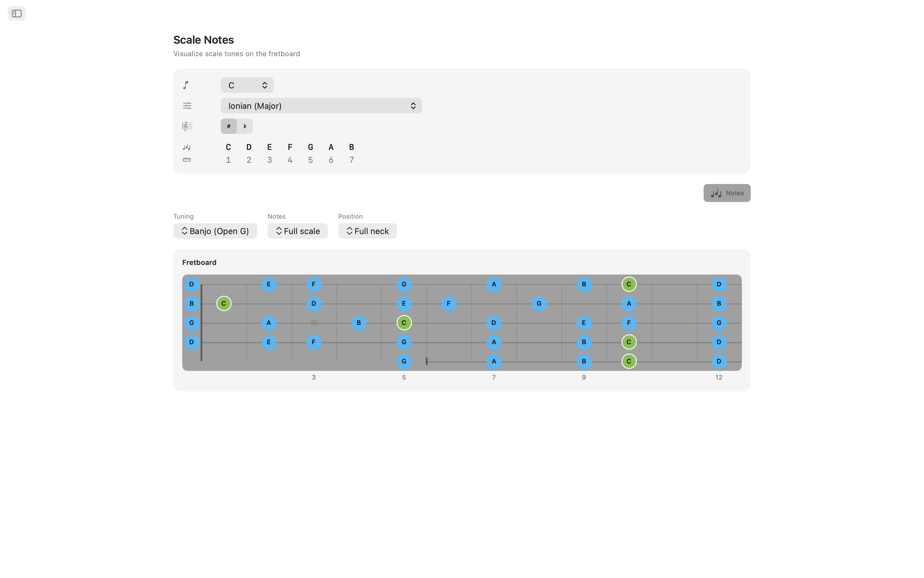Click E note on B string fret 5
924x578 pixels.
point(404,303)
